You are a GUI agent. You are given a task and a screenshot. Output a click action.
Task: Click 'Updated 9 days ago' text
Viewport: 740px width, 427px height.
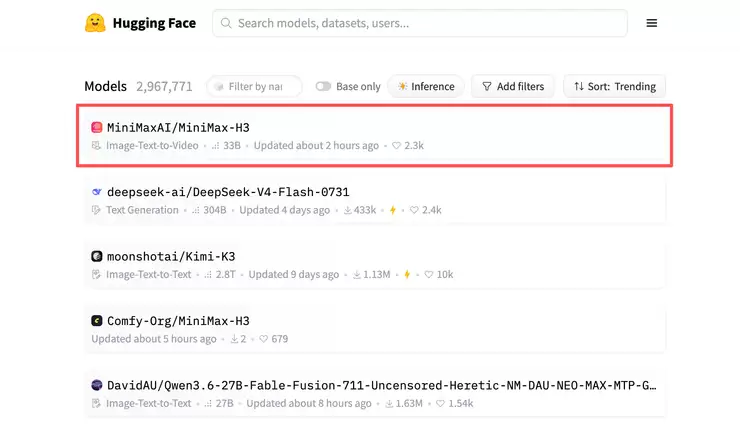[294, 274]
